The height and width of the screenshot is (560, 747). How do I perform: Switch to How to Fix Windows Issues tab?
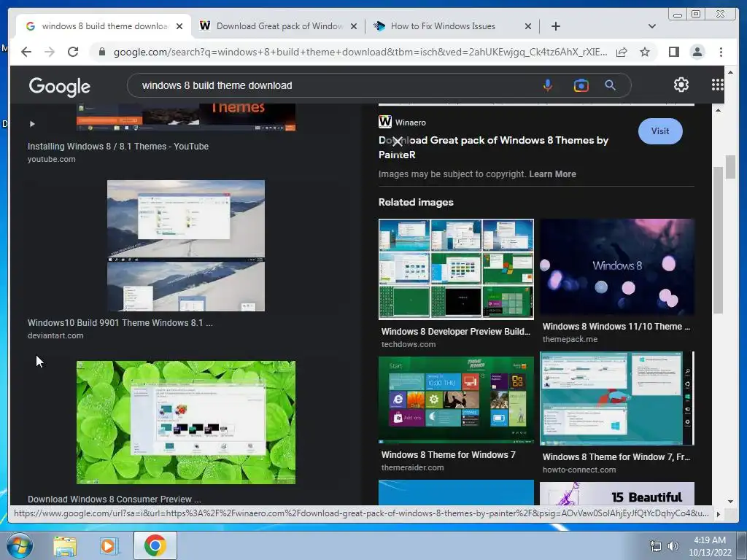[x=452, y=26]
